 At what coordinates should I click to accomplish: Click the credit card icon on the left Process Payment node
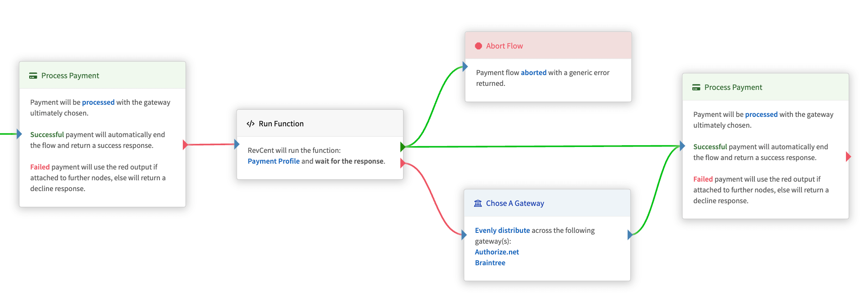coord(33,76)
